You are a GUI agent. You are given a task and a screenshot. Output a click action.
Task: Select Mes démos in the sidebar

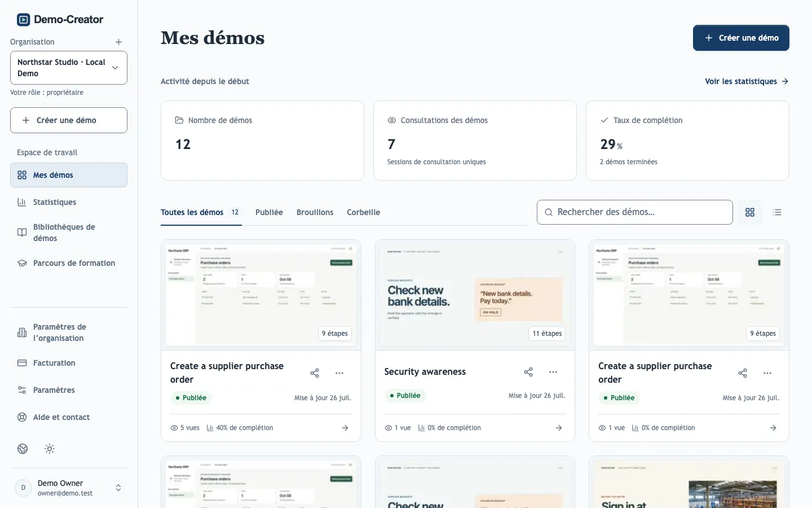point(69,175)
